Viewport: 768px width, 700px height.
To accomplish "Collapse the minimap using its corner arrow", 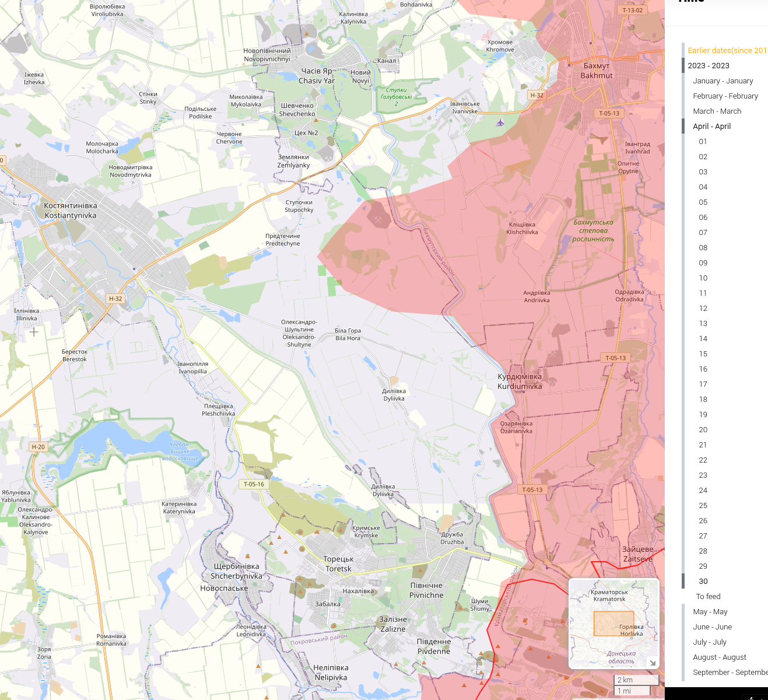I will point(653,662).
